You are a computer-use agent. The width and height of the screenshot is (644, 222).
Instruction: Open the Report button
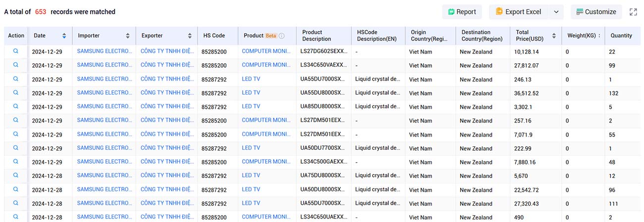pos(462,12)
